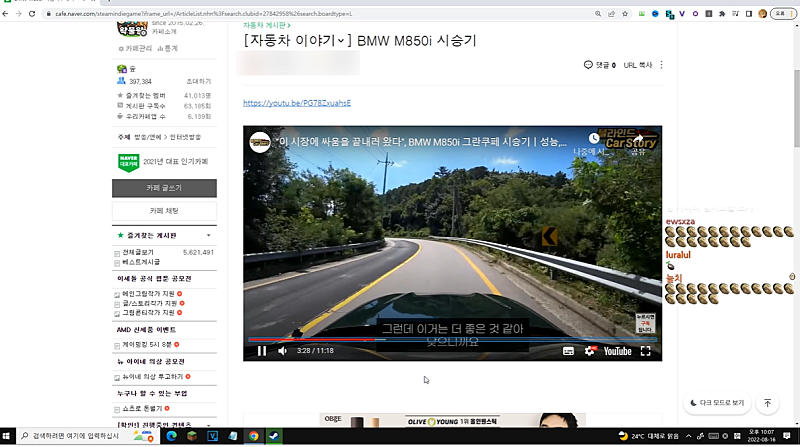Bookmark this page with star
This screenshot has height=447, width=800.
[625, 14]
